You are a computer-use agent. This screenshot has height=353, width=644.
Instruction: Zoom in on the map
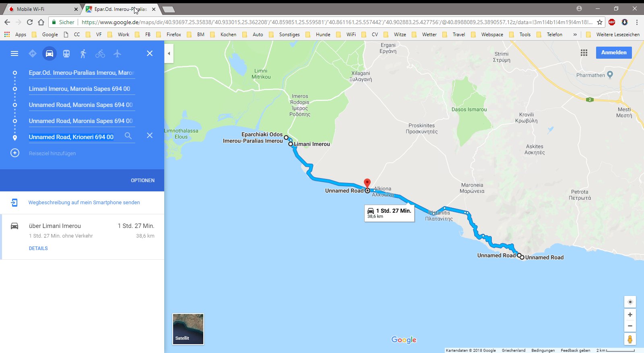coord(630,315)
